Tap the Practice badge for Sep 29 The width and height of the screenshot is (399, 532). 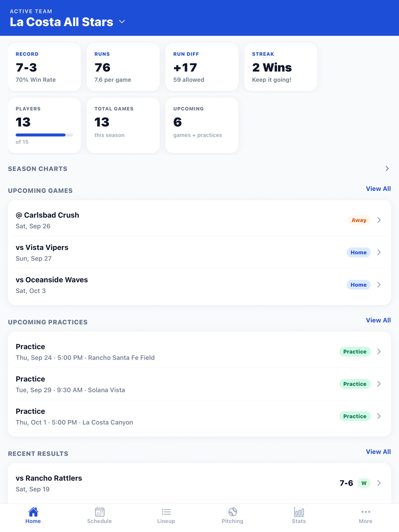click(355, 384)
